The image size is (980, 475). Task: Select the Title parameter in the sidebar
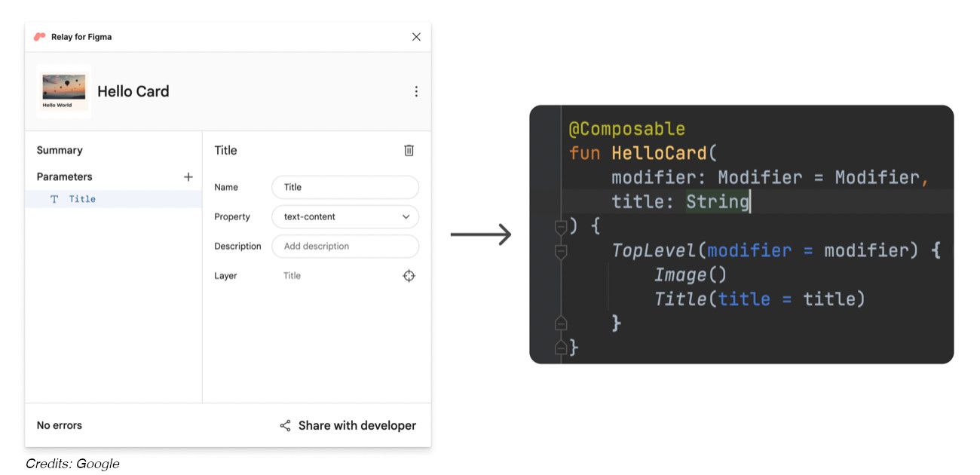click(83, 198)
